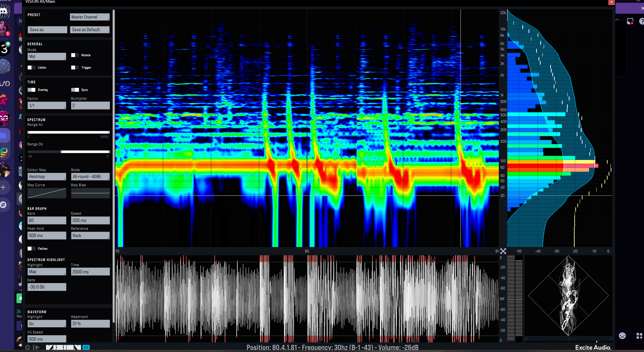The height and width of the screenshot is (352, 644).
Task: Open the Master Channel preset dropdown
Action: (x=90, y=17)
